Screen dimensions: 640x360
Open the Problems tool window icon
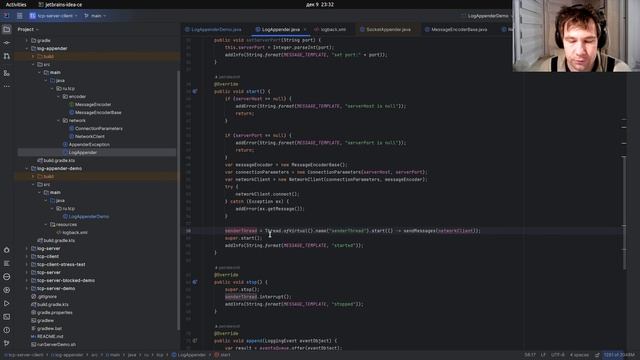[7, 330]
